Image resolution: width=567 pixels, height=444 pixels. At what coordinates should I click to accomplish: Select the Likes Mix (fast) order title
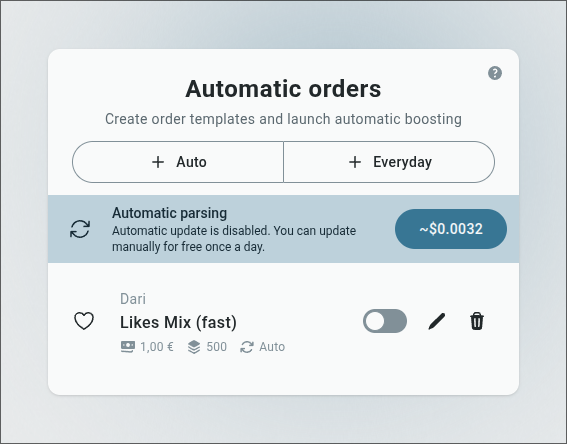(x=178, y=322)
